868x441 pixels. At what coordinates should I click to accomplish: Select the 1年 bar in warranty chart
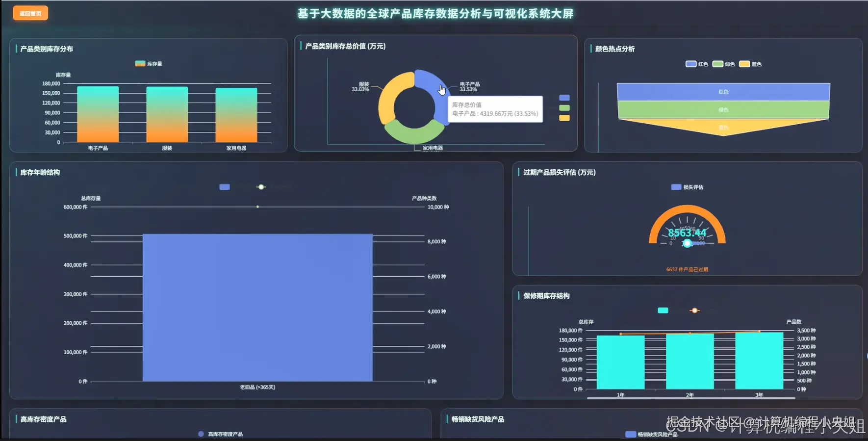621,362
